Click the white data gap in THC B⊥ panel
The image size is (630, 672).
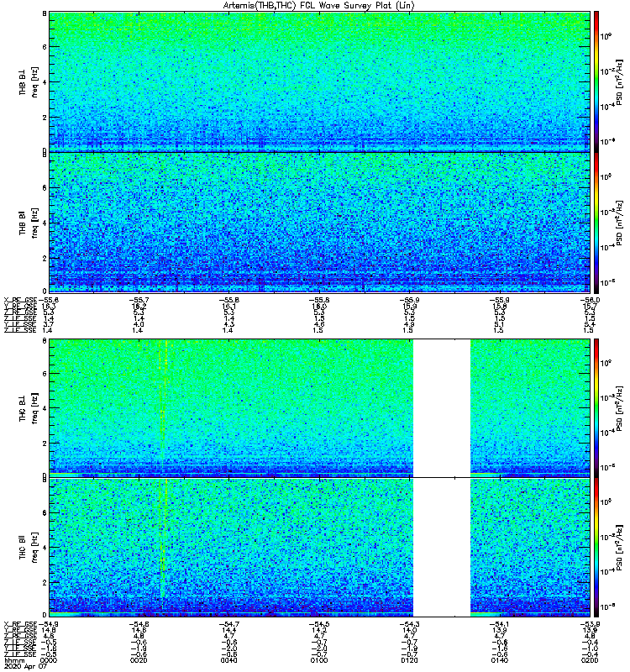point(442,407)
